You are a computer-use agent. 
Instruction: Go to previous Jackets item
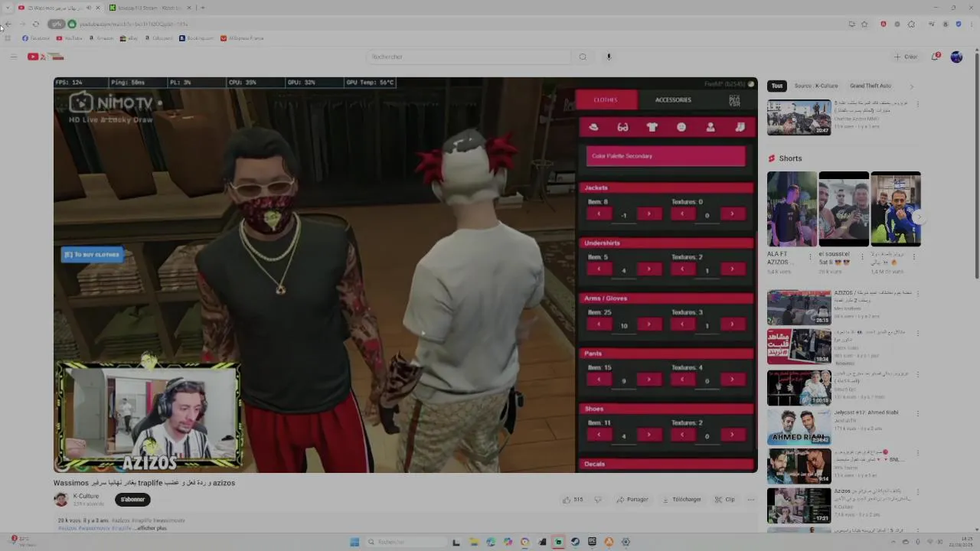(x=599, y=214)
